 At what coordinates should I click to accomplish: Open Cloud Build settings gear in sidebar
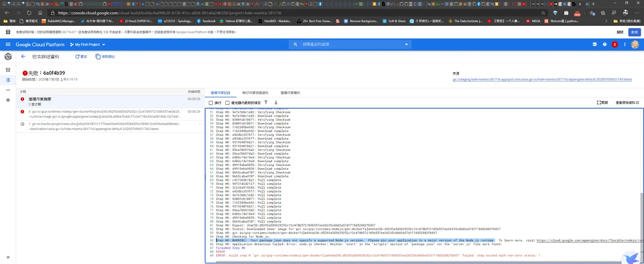pyautogui.click(x=8, y=100)
